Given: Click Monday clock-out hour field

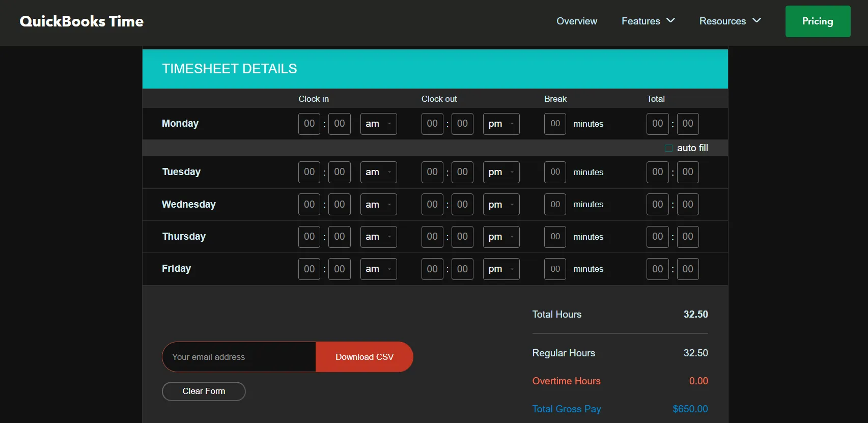Looking at the screenshot, I should coord(432,124).
